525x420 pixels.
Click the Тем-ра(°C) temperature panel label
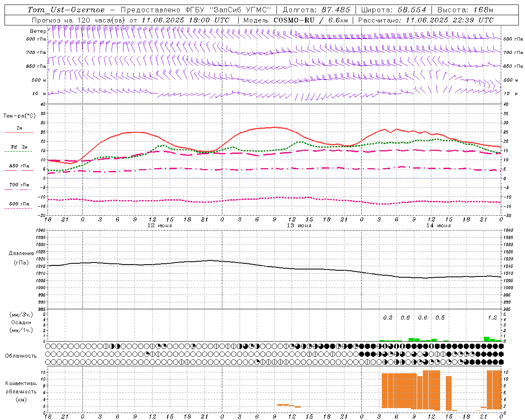[x=19, y=116]
